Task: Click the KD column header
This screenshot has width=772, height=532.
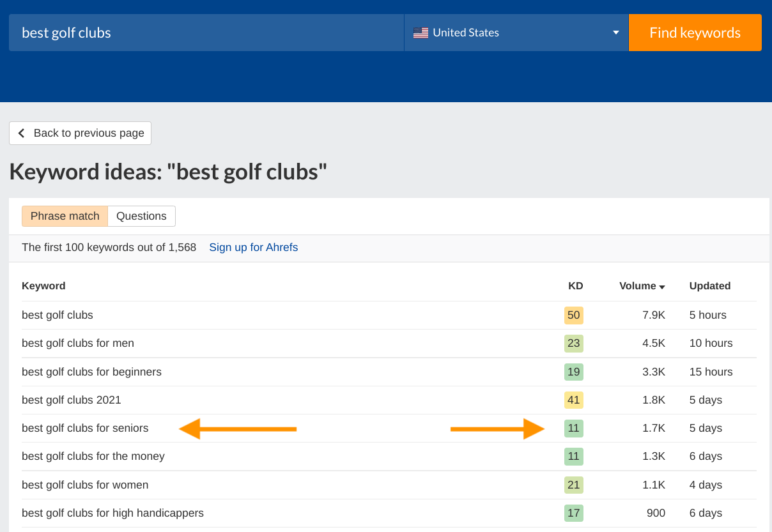Action: [x=576, y=286]
